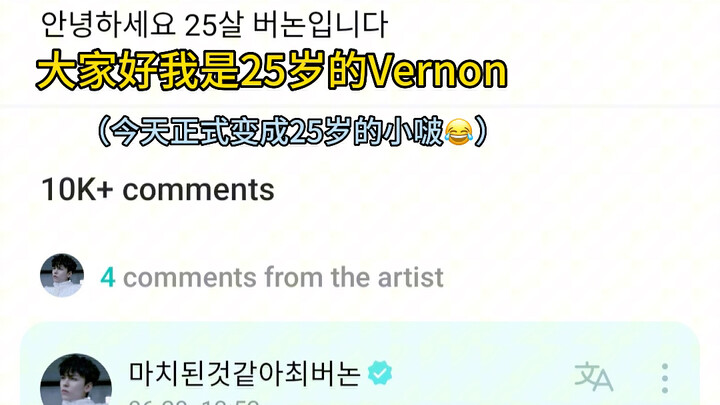Select the Korean post text 안녕하세요 25살 버논입니다
Viewport: 720px width, 405px height.
coord(214,24)
